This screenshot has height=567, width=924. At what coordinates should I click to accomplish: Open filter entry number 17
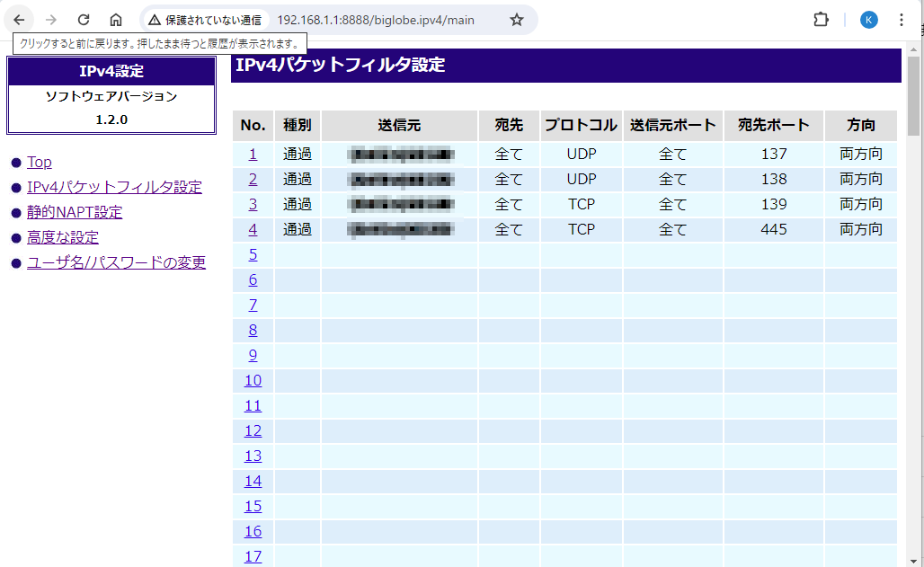(x=253, y=556)
